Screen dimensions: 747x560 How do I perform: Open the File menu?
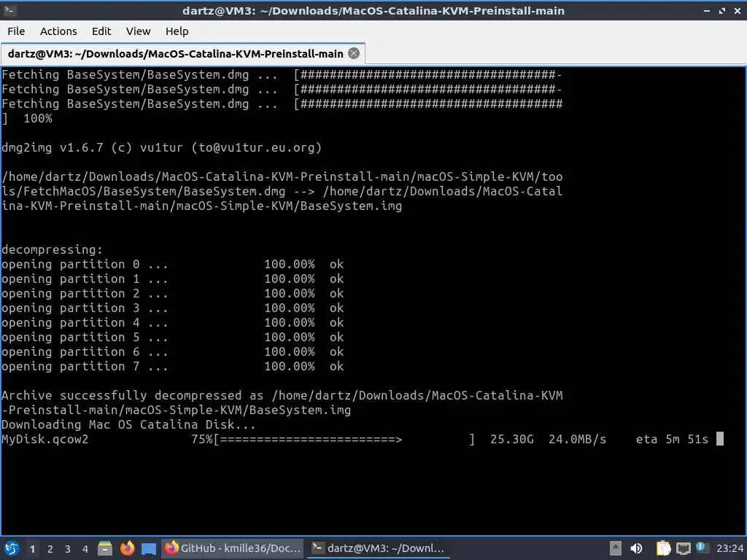click(x=16, y=31)
